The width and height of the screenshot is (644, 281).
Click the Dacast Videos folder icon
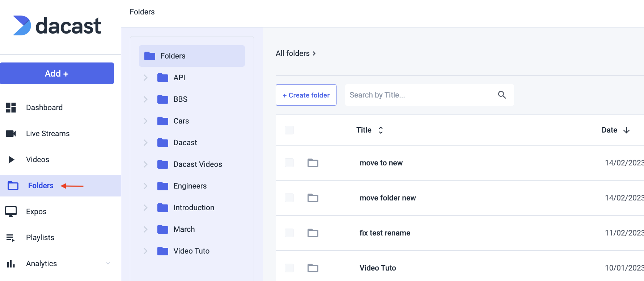(x=163, y=164)
